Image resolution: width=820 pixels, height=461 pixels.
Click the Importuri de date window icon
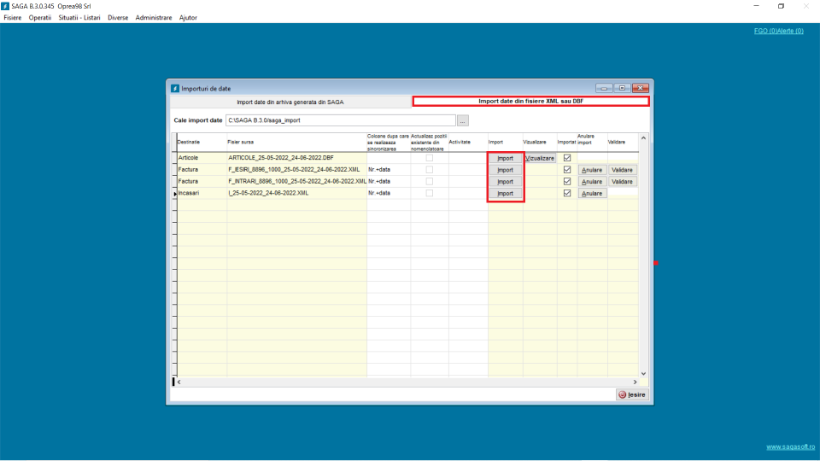(175, 88)
